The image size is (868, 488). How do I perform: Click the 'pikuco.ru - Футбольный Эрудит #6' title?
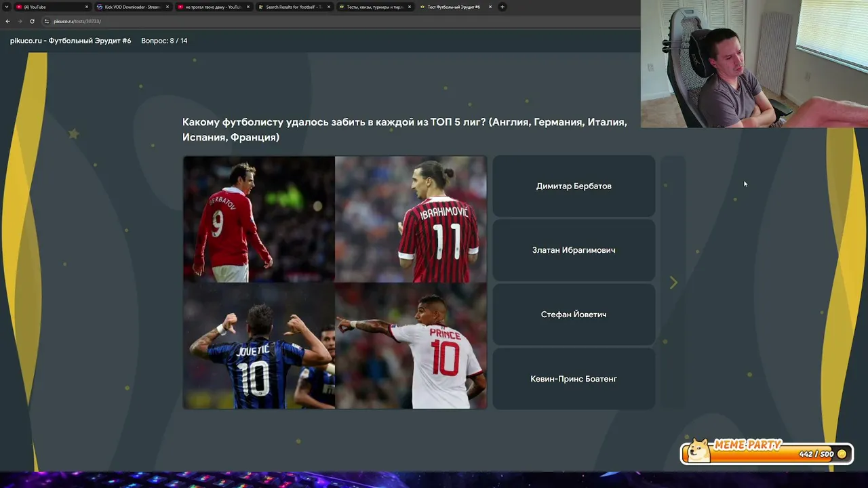click(x=71, y=41)
